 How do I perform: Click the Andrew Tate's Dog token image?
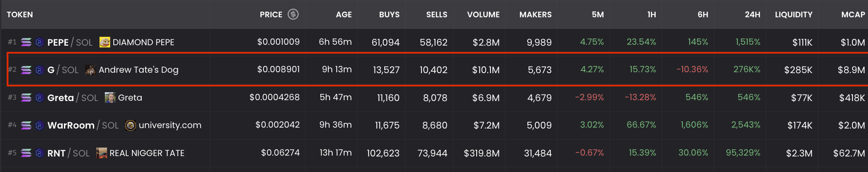pyautogui.click(x=90, y=70)
